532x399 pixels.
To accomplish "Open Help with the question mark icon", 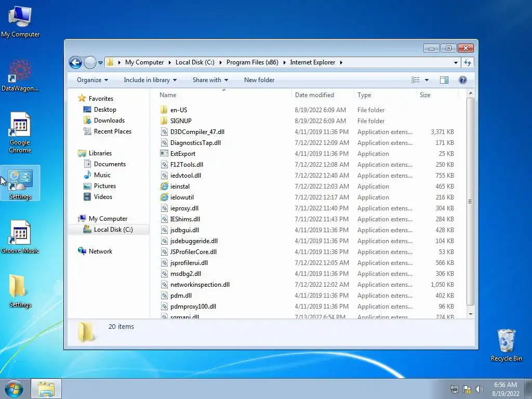I will click(462, 80).
